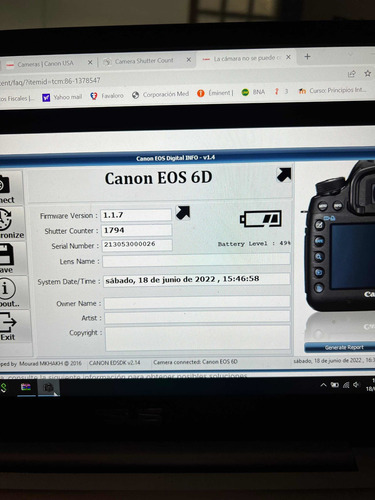Screen dimensions: 375x500
Task: Show hidden system tray icons chevron
Action: (x=323, y=385)
